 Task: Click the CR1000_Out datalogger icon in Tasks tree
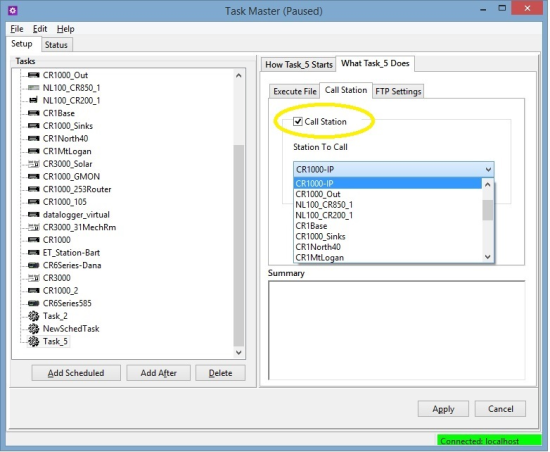(34, 75)
